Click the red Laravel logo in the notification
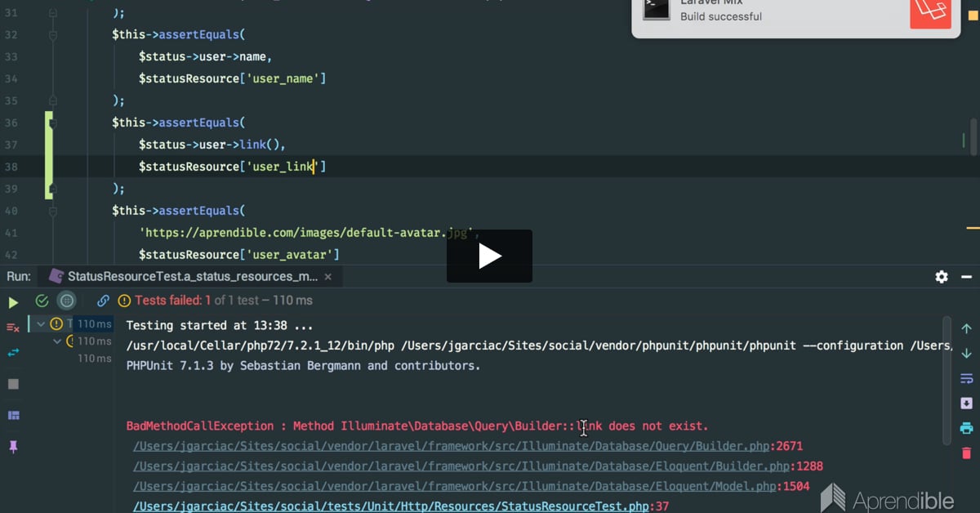The width and height of the screenshot is (980, 513). 931,11
